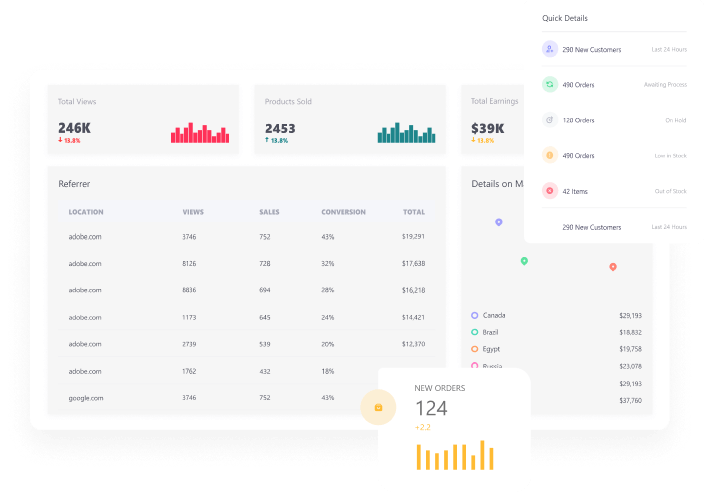Click the red Out of Stock icon
Viewport: 704px width, 492px height.
(x=550, y=191)
